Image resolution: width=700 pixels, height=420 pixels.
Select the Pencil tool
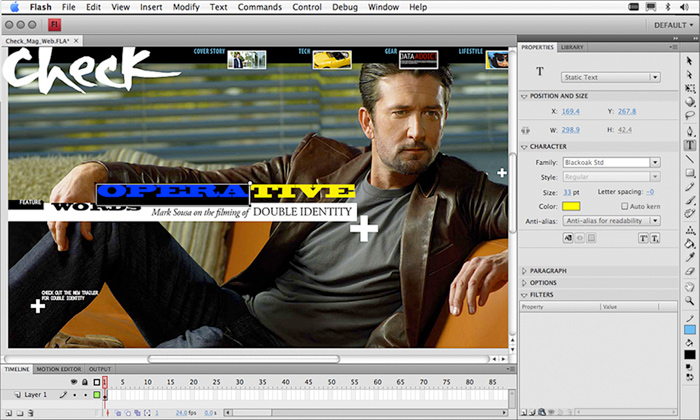click(x=690, y=187)
